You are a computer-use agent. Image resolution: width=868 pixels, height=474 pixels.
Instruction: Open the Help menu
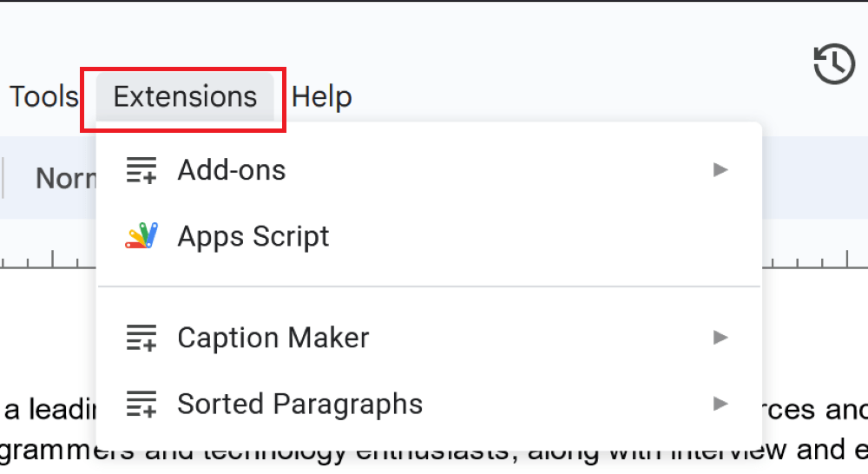coord(321,96)
